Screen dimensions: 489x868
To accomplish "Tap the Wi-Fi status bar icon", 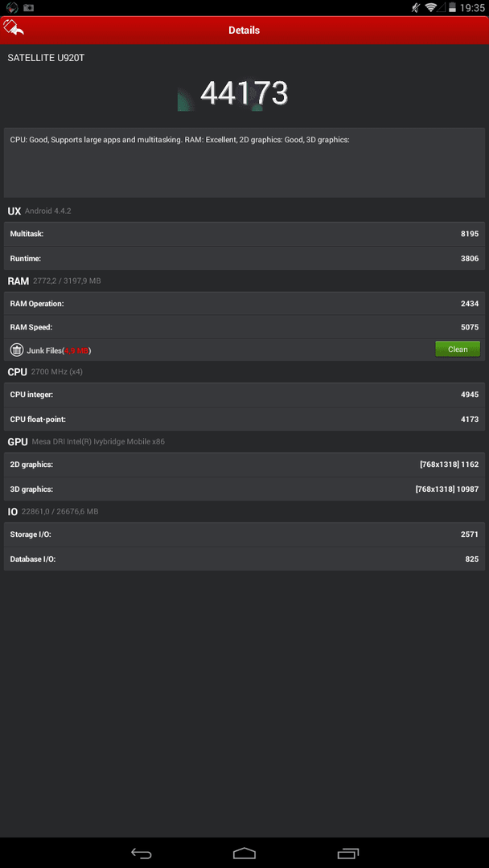I will pyautogui.click(x=431, y=8).
